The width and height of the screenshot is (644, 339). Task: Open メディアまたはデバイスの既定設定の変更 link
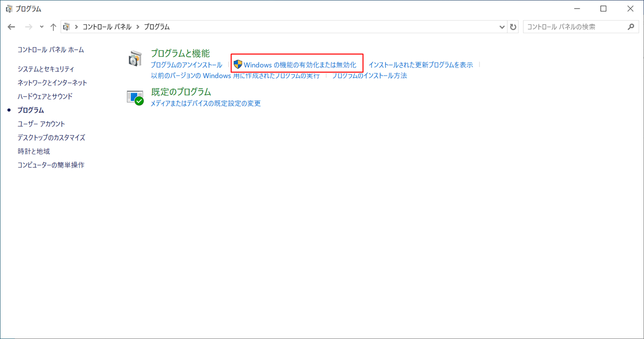(x=206, y=104)
